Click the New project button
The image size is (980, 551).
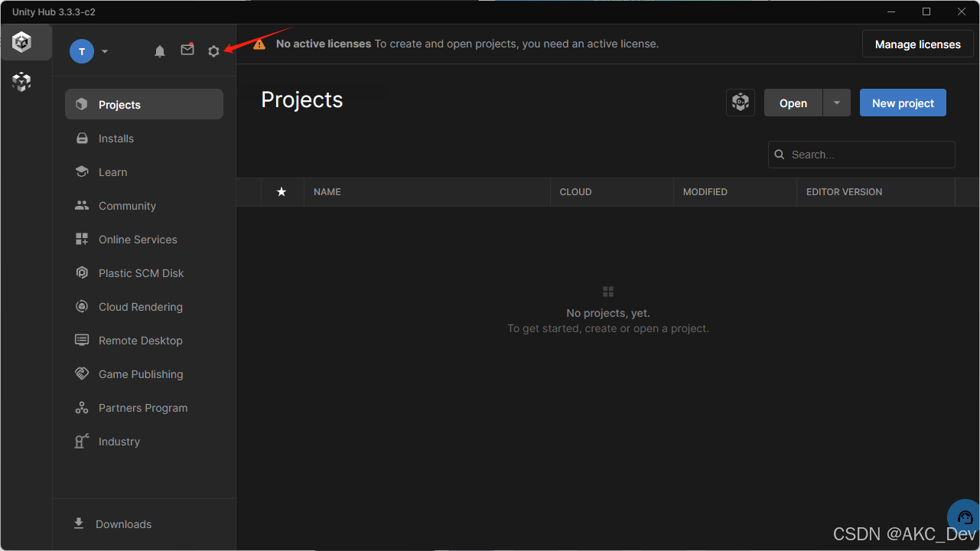903,103
